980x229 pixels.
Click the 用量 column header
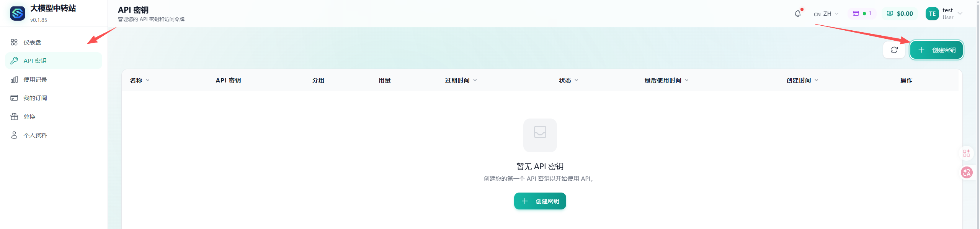[385, 80]
